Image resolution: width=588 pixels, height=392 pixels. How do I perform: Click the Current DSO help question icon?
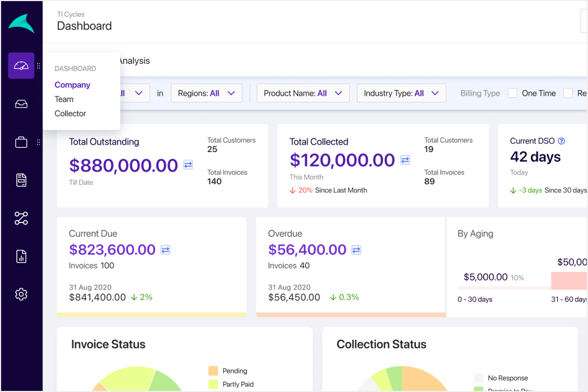click(x=562, y=141)
